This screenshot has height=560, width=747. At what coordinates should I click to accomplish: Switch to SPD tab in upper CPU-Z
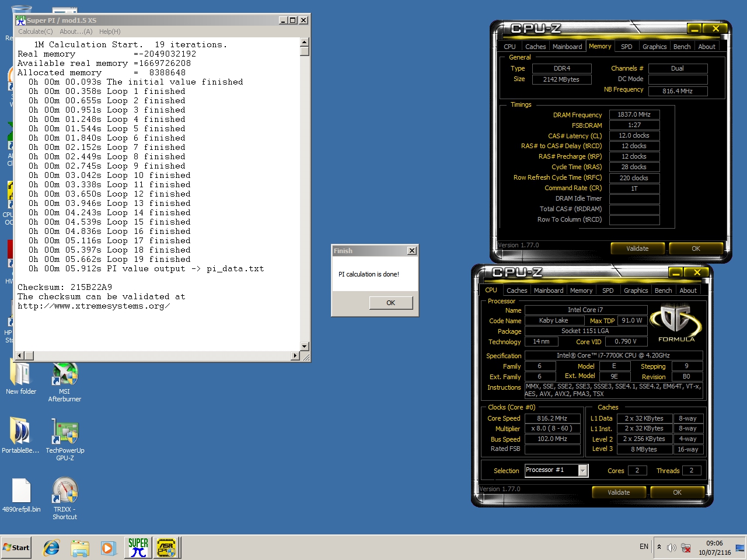click(x=626, y=47)
